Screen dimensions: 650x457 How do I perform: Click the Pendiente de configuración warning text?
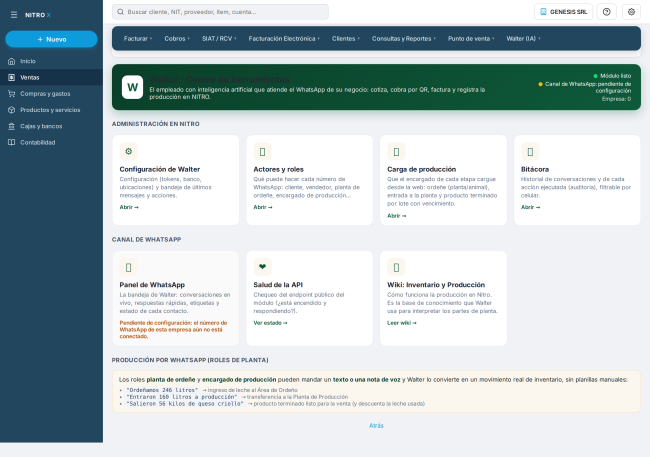coord(173,330)
